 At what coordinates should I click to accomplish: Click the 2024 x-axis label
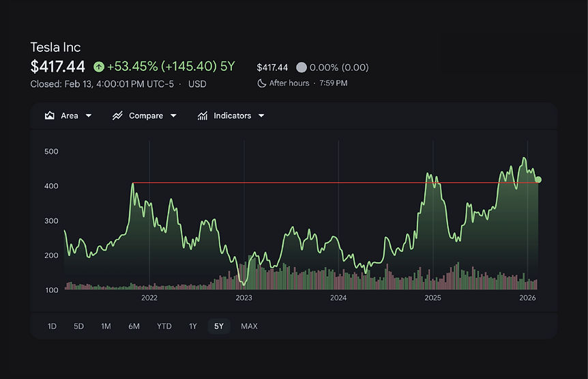coord(338,298)
